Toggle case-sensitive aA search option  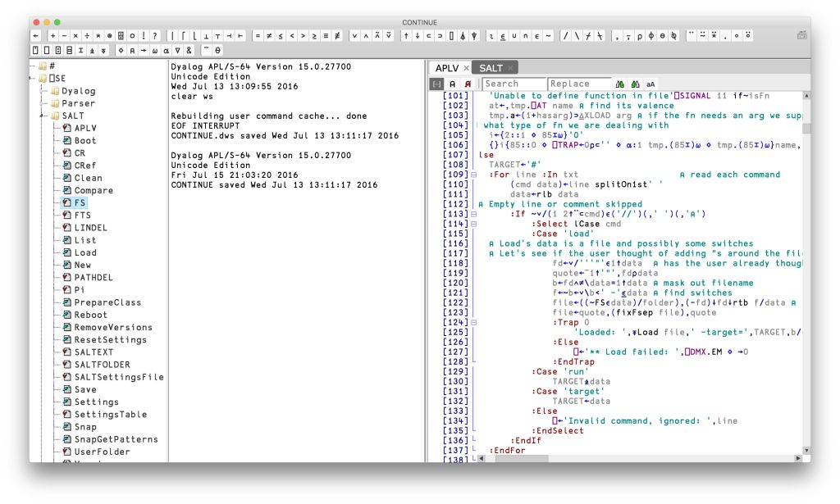tap(651, 84)
